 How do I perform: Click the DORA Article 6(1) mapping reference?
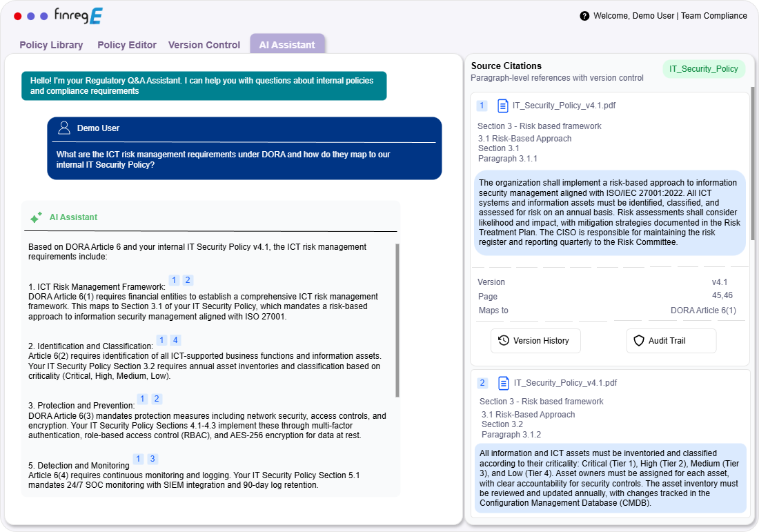(x=703, y=310)
